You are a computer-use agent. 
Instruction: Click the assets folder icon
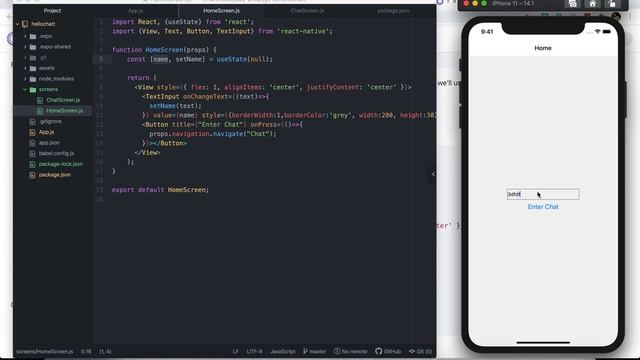click(x=33, y=68)
